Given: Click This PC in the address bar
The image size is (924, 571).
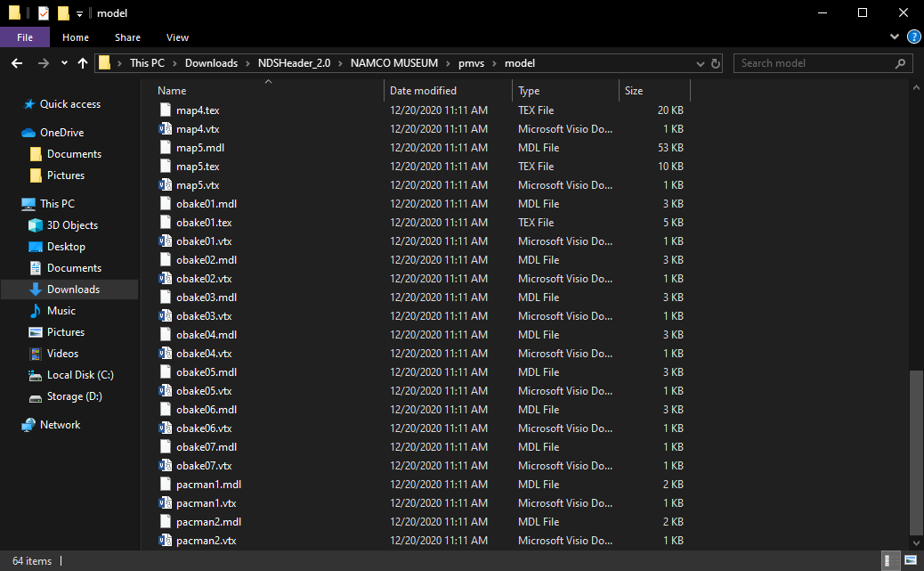Looking at the screenshot, I should 147,63.
